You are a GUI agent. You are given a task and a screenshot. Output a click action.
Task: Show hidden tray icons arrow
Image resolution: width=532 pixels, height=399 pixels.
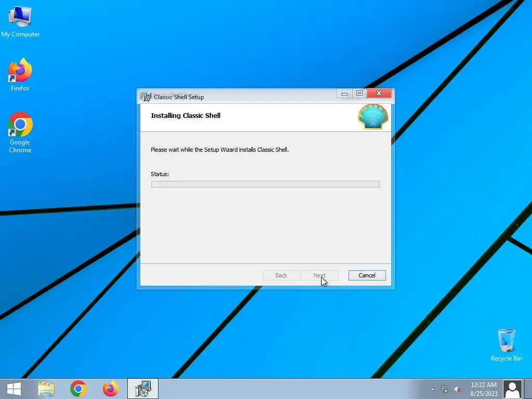(x=433, y=389)
